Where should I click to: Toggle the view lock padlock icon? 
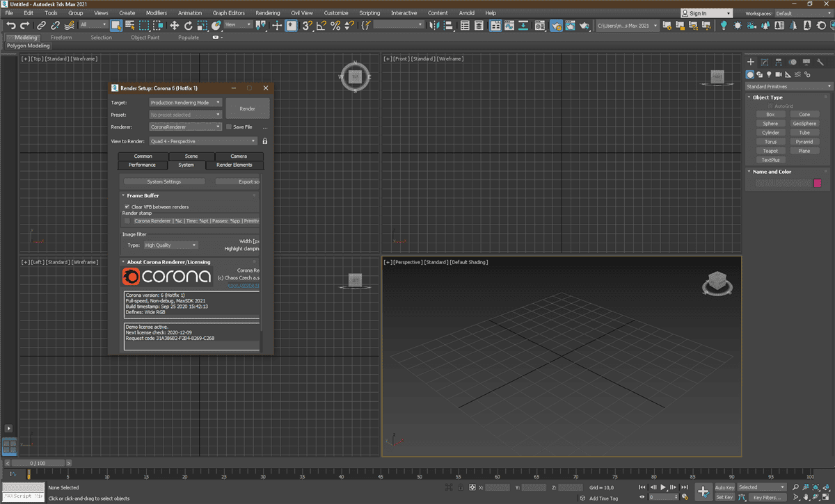[x=265, y=141]
